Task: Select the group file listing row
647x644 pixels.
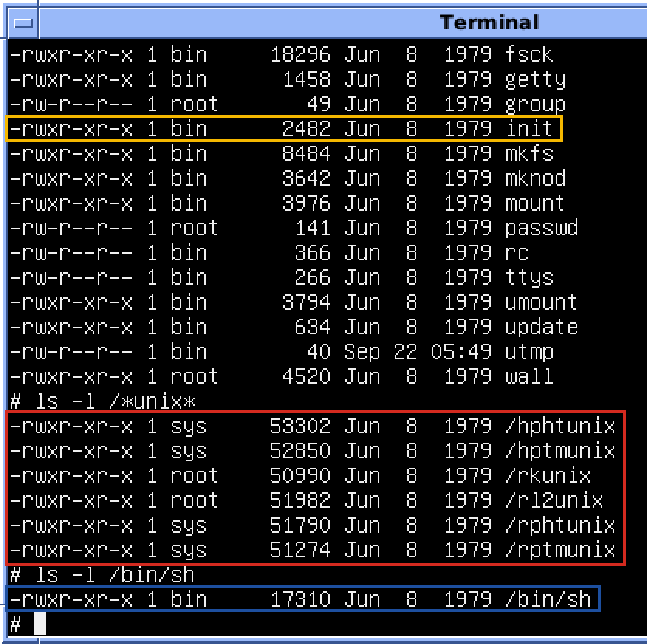Action: pyautogui.click(x=287, y=104)
